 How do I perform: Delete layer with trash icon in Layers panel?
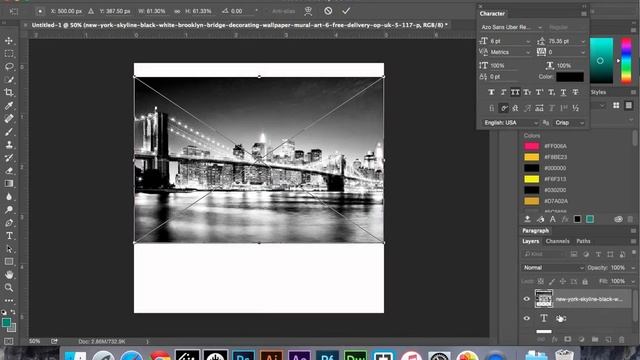click(x=622, y=339)
